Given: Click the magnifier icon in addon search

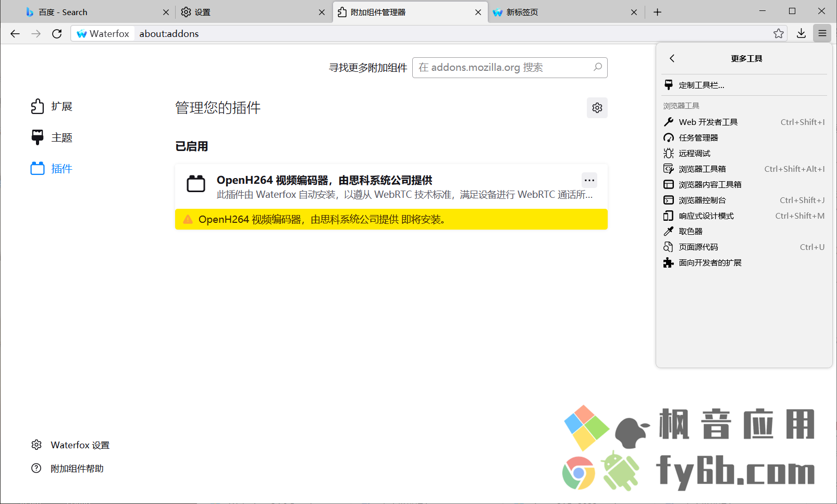Looking at the screenshot, I should click(x=598, y=67).
